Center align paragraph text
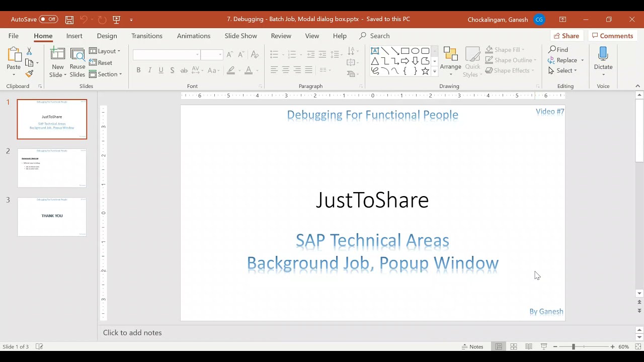This screenshot has width=644, height=362. 286,70
